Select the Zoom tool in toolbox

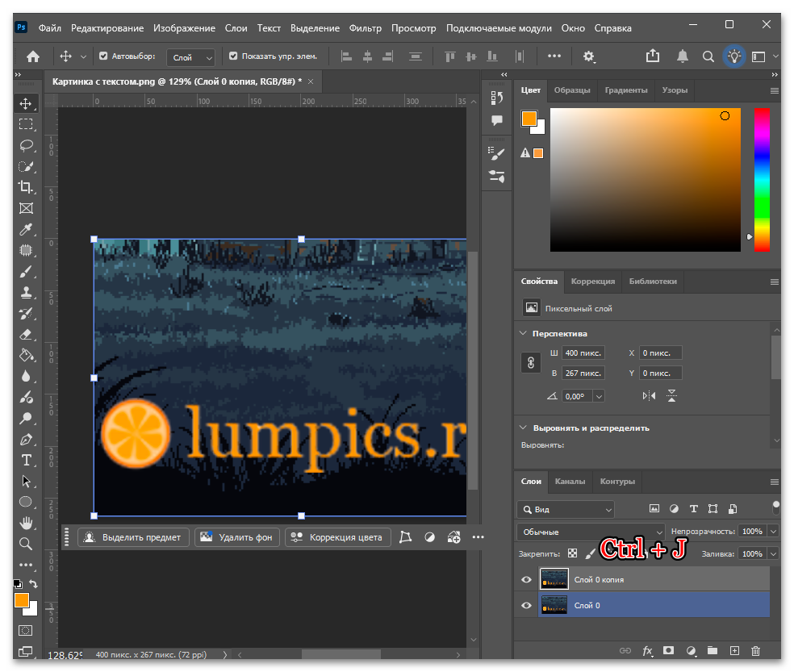[x=26, y=544]
